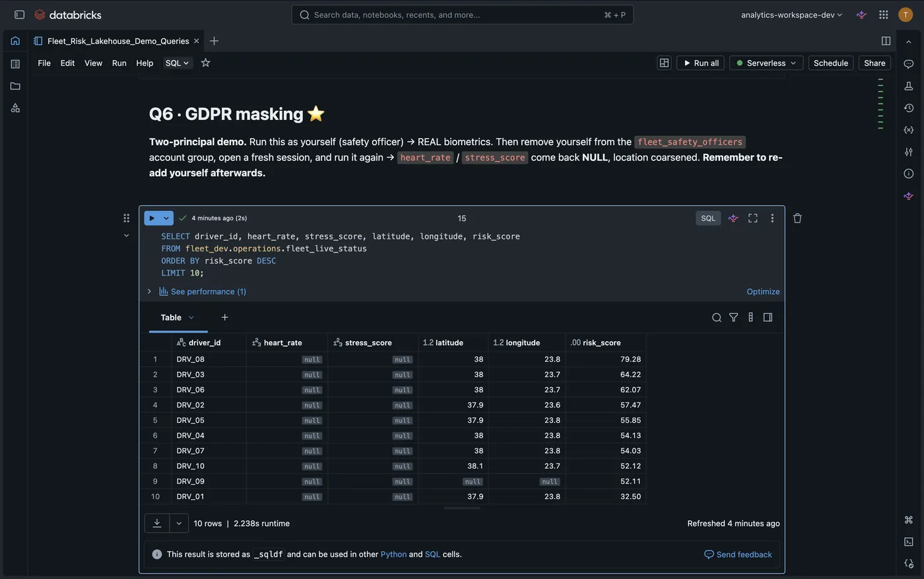The image size is (924, 579).
Task: Add a new visualization tab
Action: pyautogui.click(x=224, y=318)
